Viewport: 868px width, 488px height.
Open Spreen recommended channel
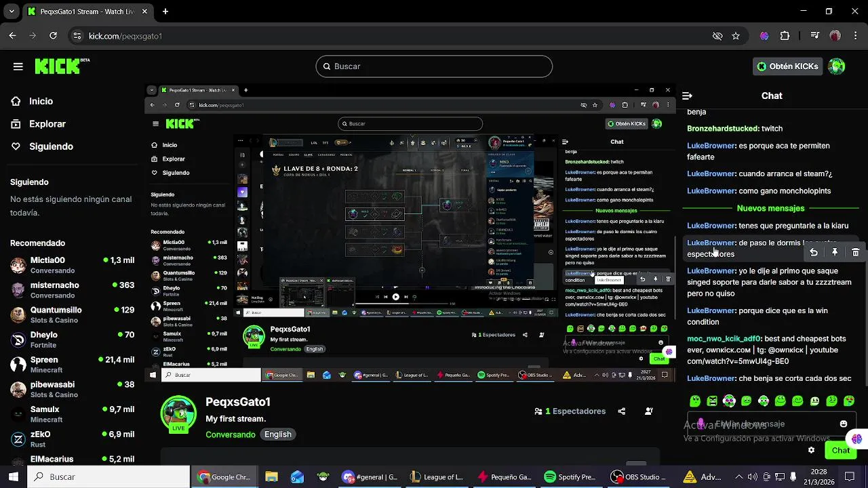(73, 365)
